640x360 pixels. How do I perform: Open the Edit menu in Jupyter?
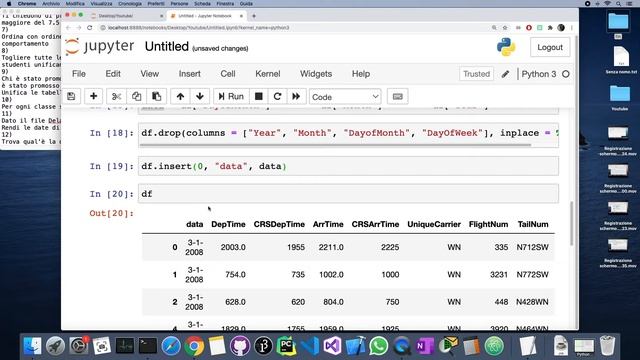pyautogui.click(x=113, y=74)
